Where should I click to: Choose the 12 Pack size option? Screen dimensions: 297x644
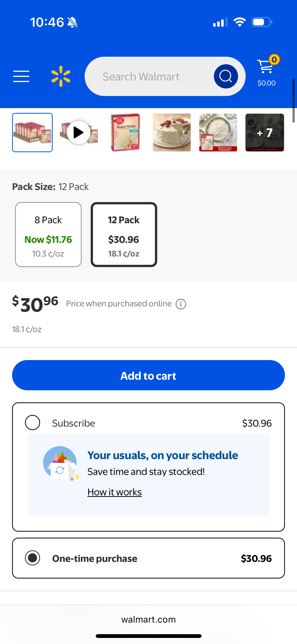[124, 234]
